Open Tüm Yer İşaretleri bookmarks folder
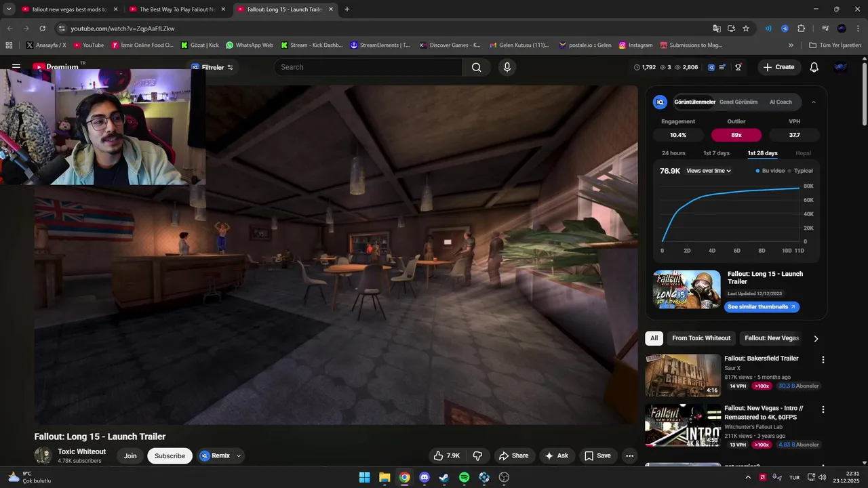This screenshot has width=868, height=488. pyautogui.click(x=835, y=45)
